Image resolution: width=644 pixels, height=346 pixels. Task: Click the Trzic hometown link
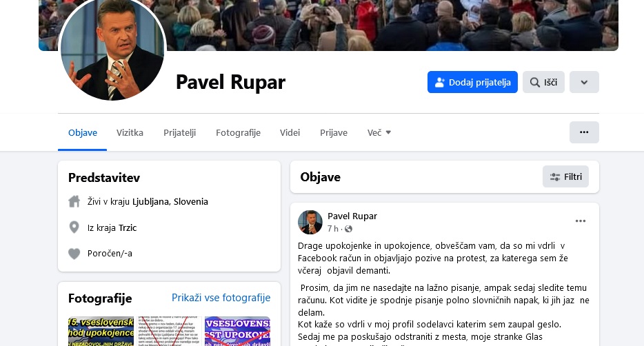pyautogui.click(x=128, y=227)
